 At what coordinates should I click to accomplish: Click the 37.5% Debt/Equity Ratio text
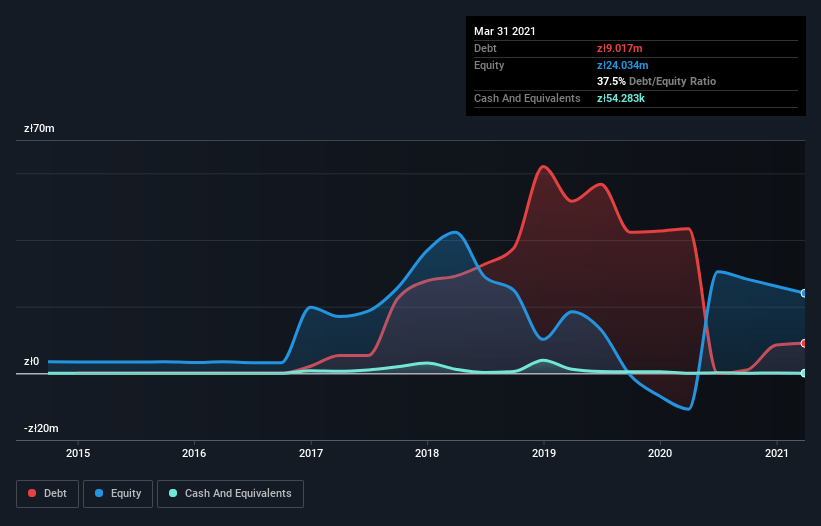click(x=657, y=81)
